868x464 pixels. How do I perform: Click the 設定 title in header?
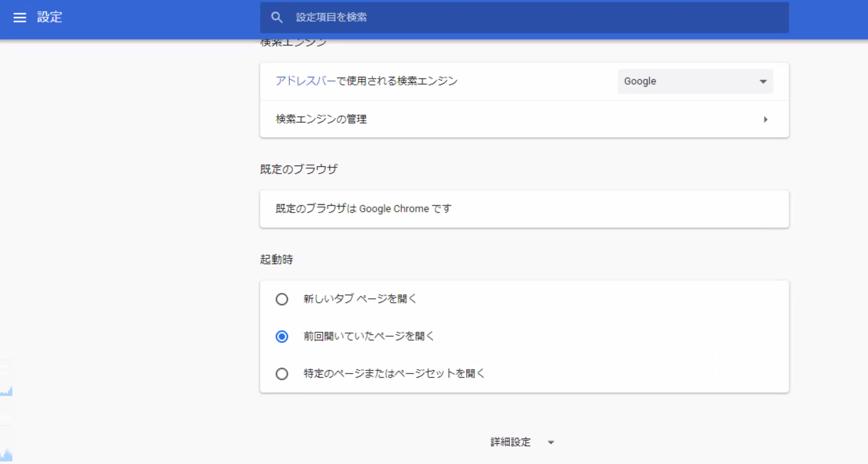tap(50, 17)
